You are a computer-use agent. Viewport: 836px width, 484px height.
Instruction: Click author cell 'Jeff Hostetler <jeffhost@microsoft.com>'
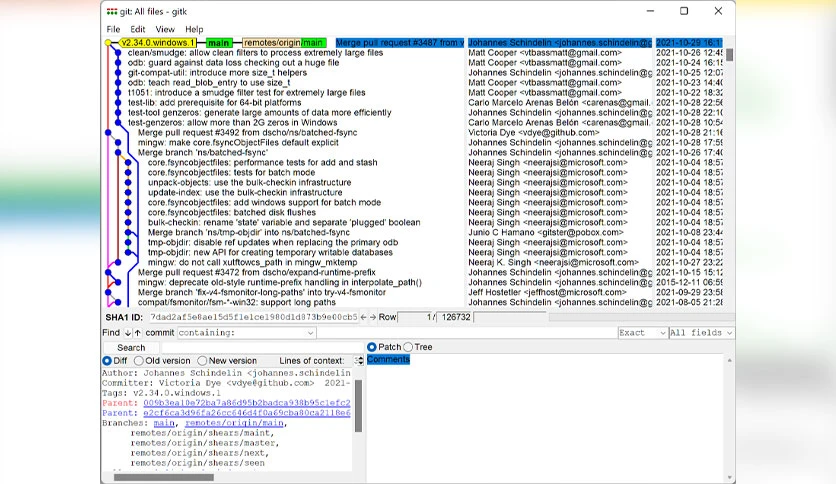pyautogui.click(x=548, y=293)
